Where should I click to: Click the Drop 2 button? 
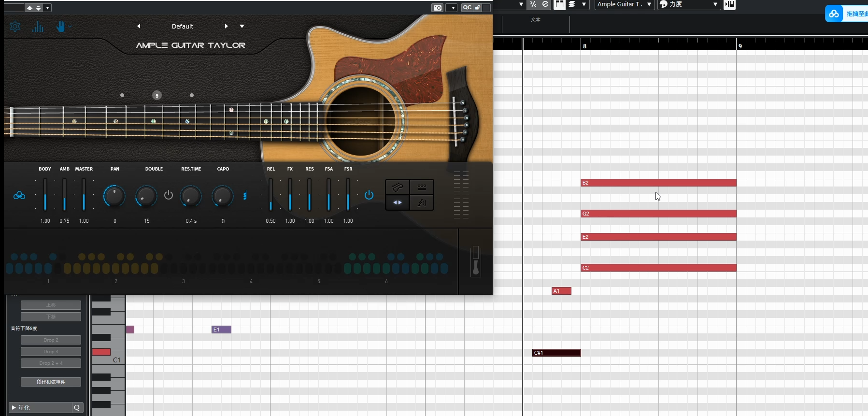point(51,340)
